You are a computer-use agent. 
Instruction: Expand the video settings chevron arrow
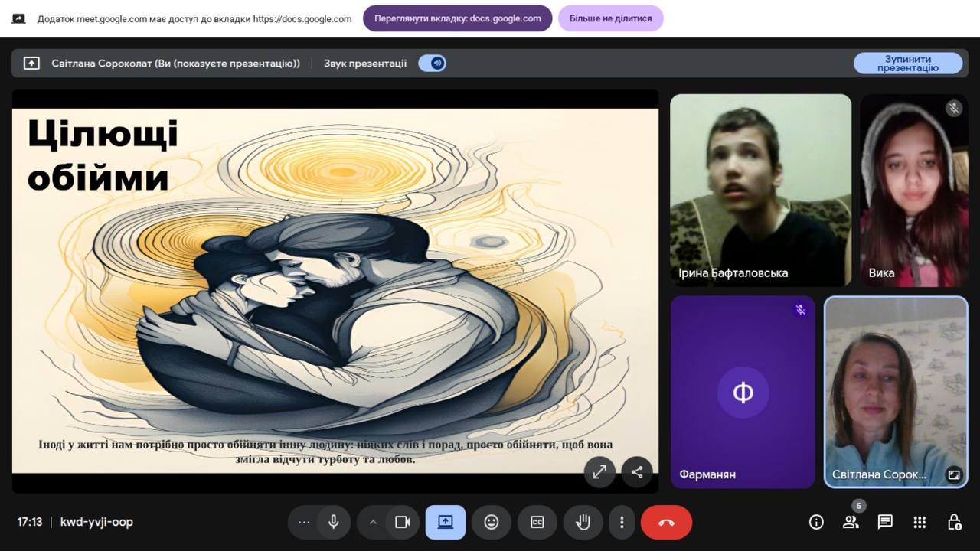(373, 522)
